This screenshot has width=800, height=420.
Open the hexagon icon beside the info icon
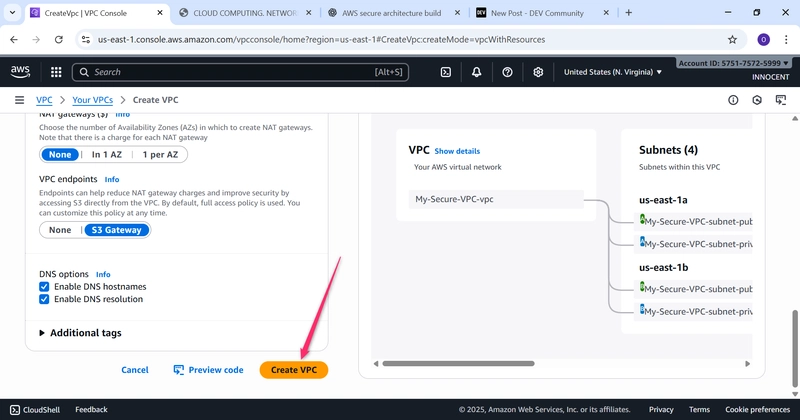tap(757, 100)
